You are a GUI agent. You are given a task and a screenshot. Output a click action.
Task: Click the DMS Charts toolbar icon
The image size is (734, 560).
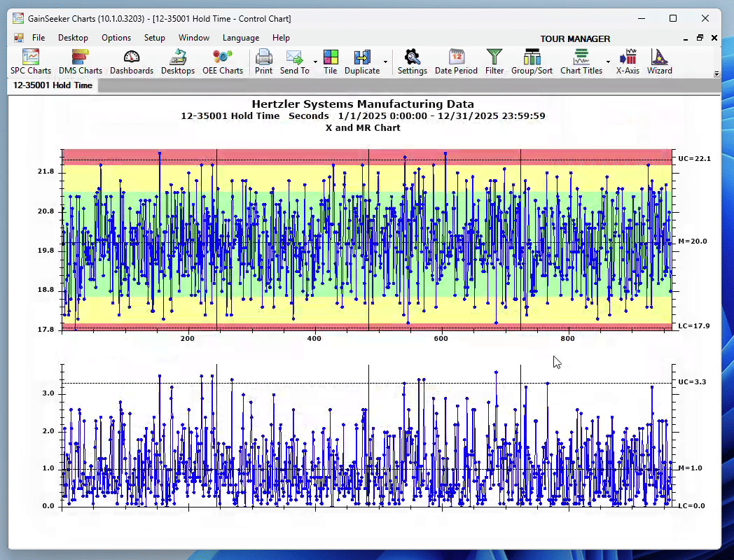point(80,62)
